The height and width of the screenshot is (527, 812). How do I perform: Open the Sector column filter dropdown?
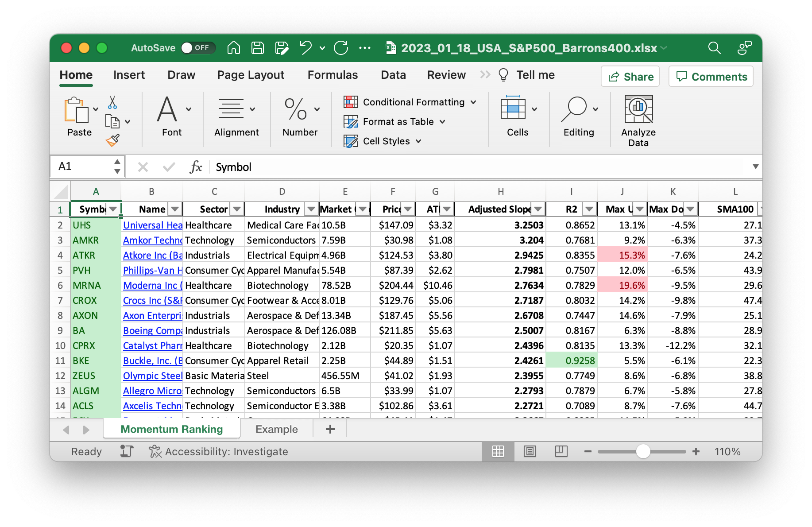pyautogui.click(x=237, y=209)
